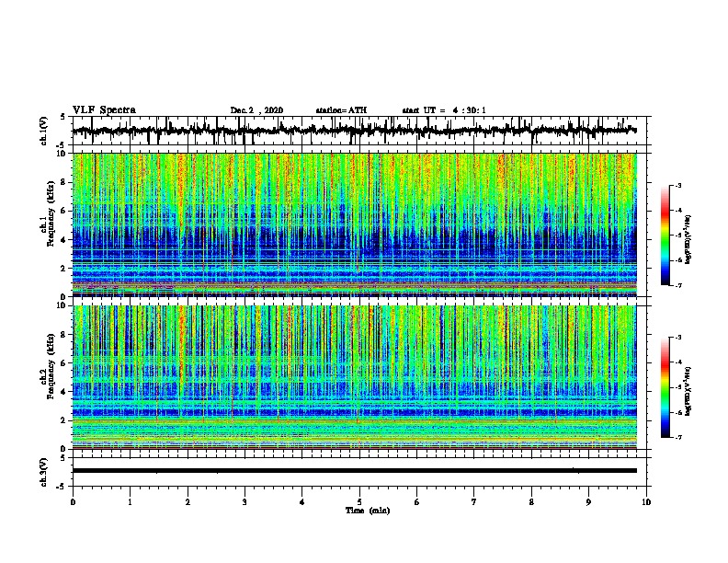Click the ch.2 spectrogram color scale bar
The image size is (728, 563).
(665, 387)
